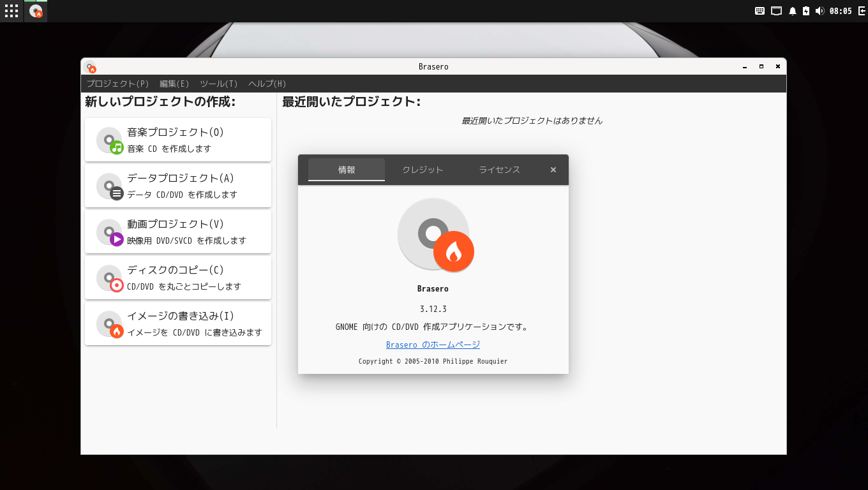868x490 pixels.
Task: Click the music note disc icon
Action: pyautogui.click(x=109, y=140)
